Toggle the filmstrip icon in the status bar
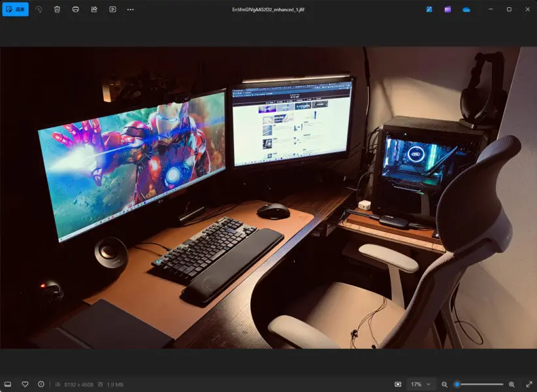 click(8, 384)
